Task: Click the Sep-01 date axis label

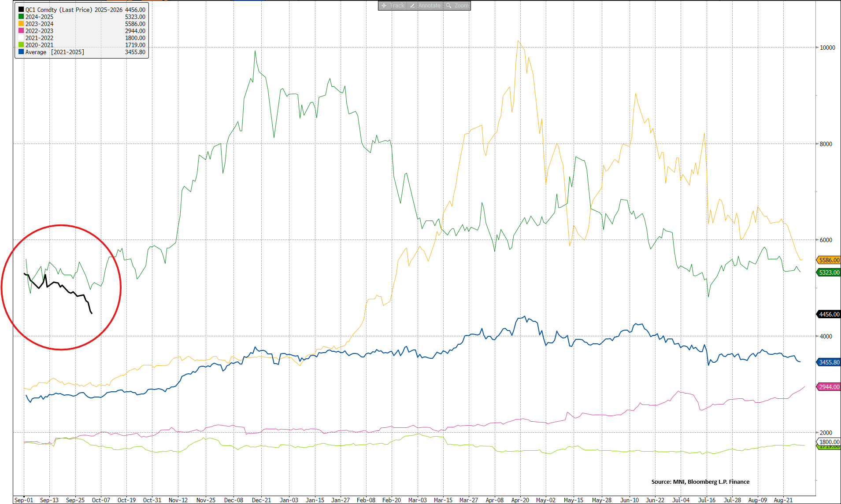Action: 24,500
